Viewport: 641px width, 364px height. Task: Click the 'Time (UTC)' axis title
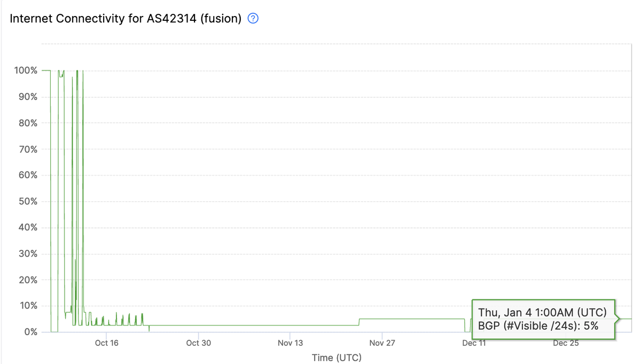[x=337, y=358]
